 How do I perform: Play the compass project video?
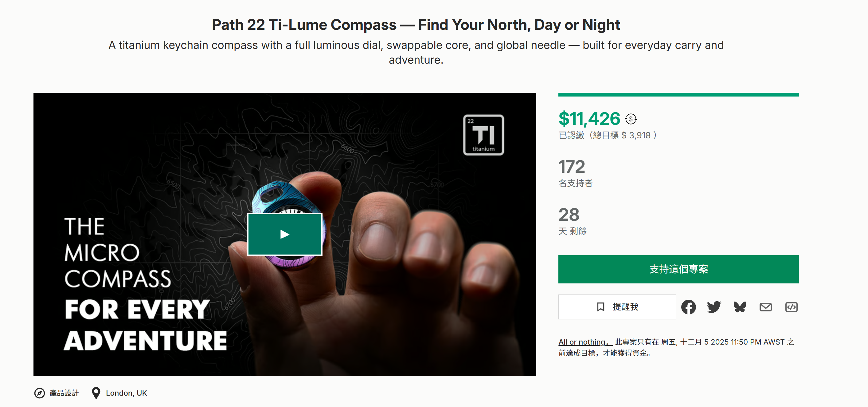point(285,234)
